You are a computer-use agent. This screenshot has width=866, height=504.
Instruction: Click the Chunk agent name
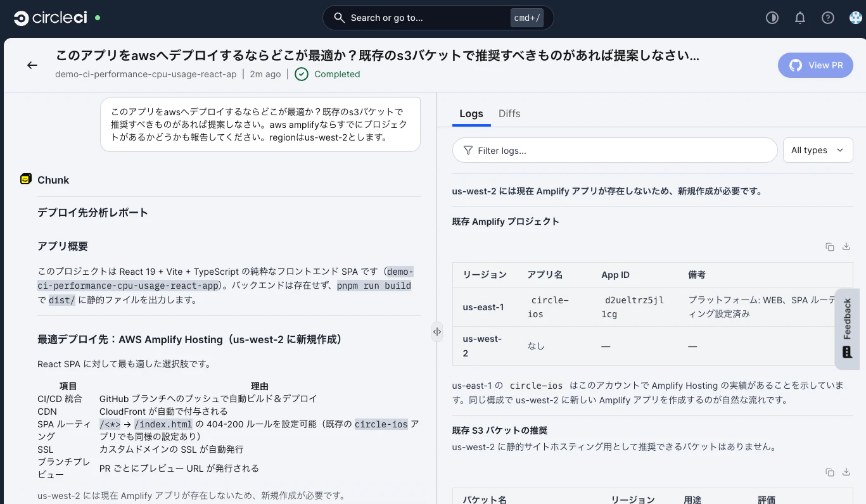[53, 180]
